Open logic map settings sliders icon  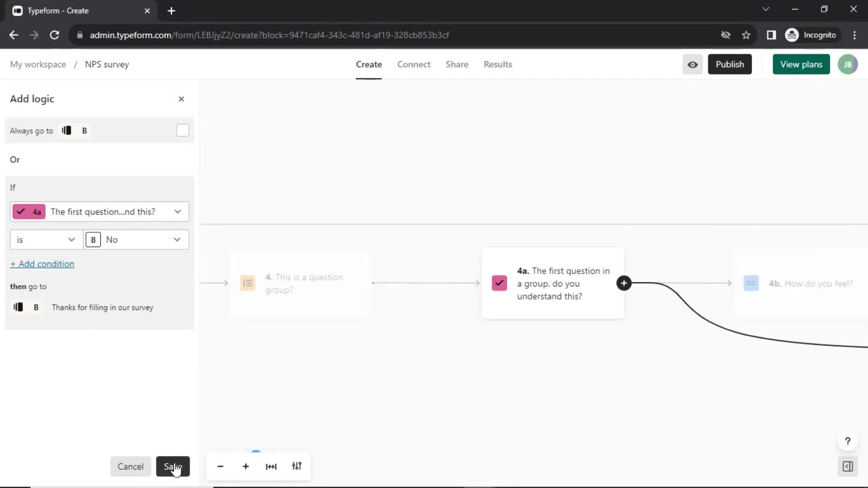(297, 466)
